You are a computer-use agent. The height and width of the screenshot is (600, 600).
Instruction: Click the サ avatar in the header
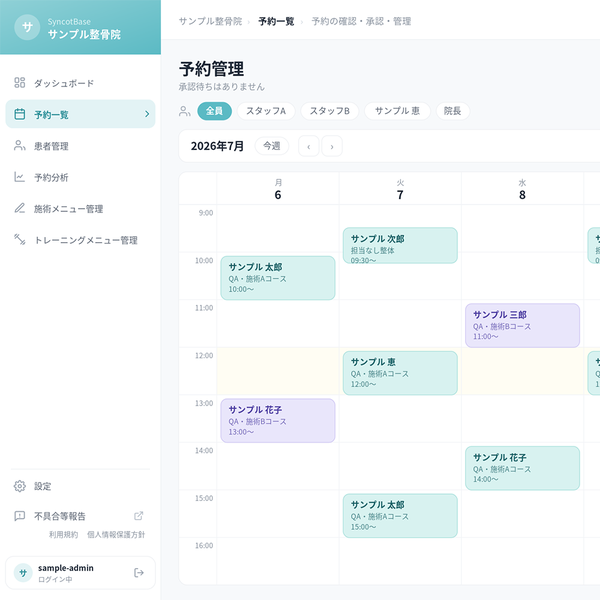click(27, 27)
